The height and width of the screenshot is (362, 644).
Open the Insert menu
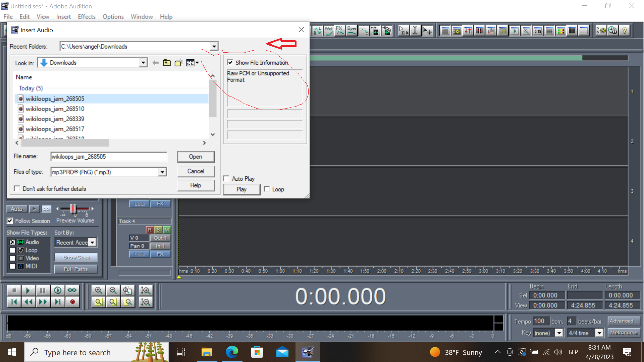pos(63,17)
